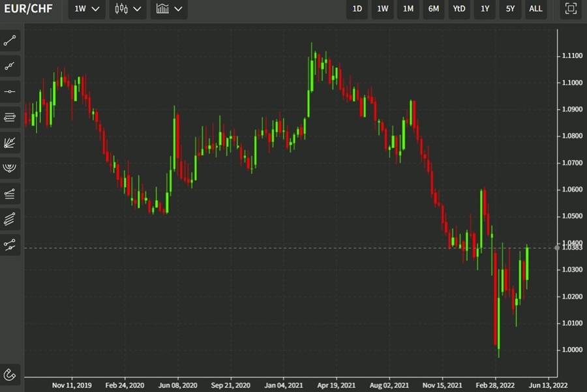Open the 1W interval dropdown
The width and height of the screenshot is (587, 392).
pyautogui.click(x=87, y=8)
